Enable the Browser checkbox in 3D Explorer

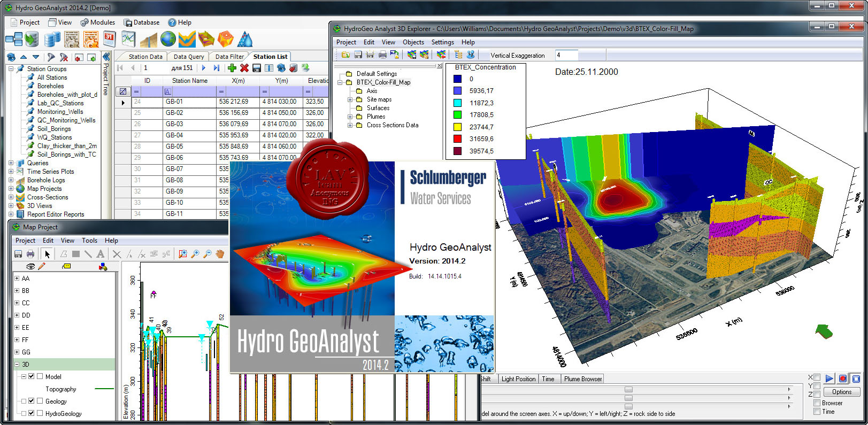coord(817,403)
